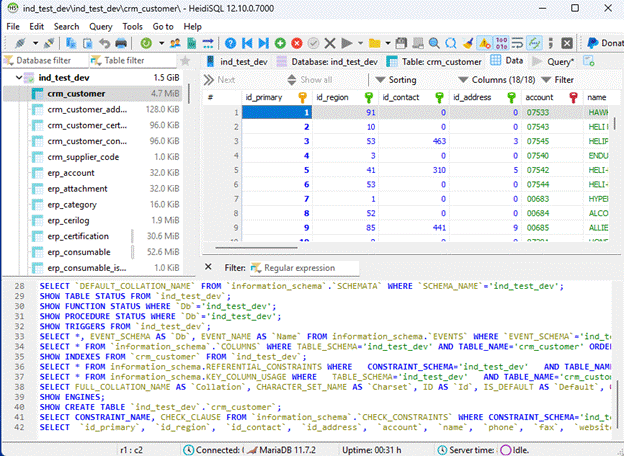This screenshot has width=624, height=456.
Task: Open the Sorting dropdown
Action: point(396,80)
